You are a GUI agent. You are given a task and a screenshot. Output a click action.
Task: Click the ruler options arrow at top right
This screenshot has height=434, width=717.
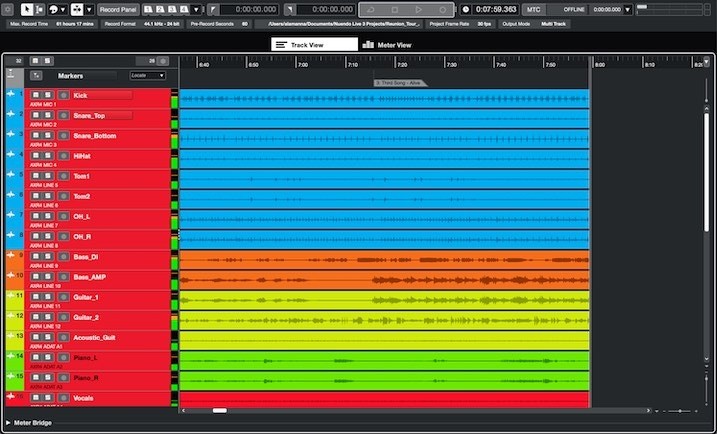point(706,61)
